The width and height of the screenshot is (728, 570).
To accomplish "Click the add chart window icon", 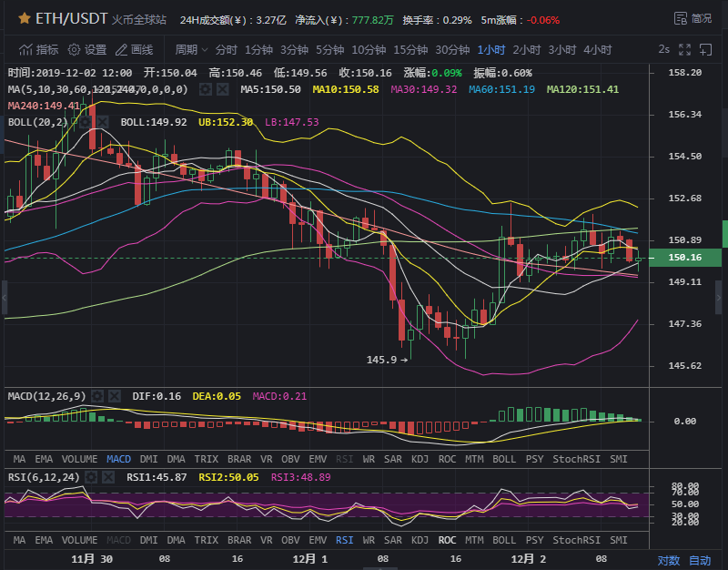I will (x=705, y=50).
